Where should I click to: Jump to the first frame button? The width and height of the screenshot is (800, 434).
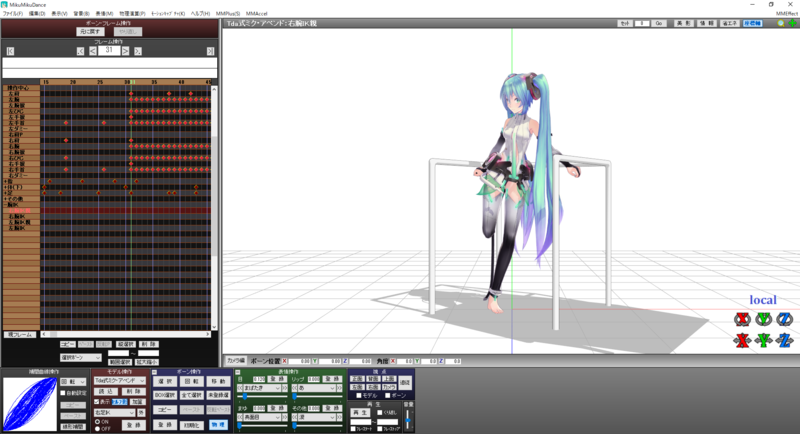[10, 51]
